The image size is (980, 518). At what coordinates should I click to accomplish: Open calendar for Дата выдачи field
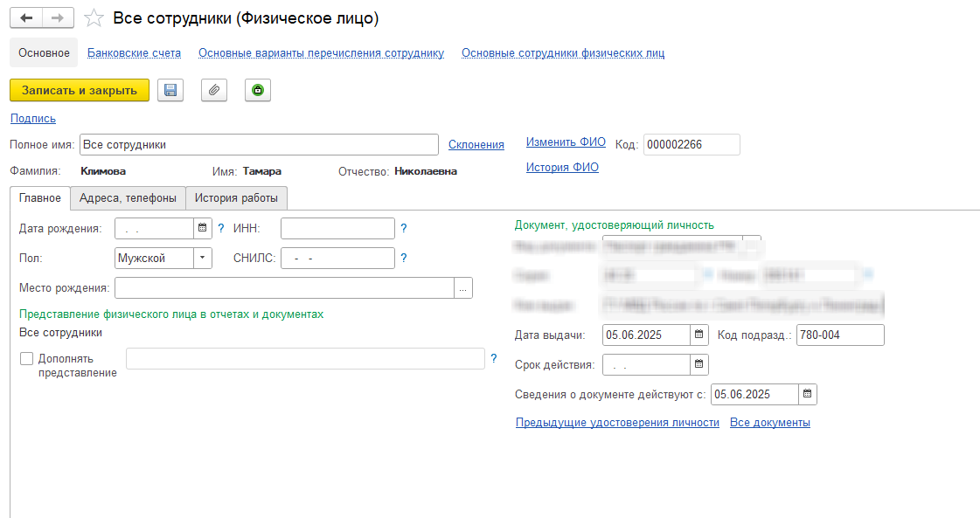699,335
